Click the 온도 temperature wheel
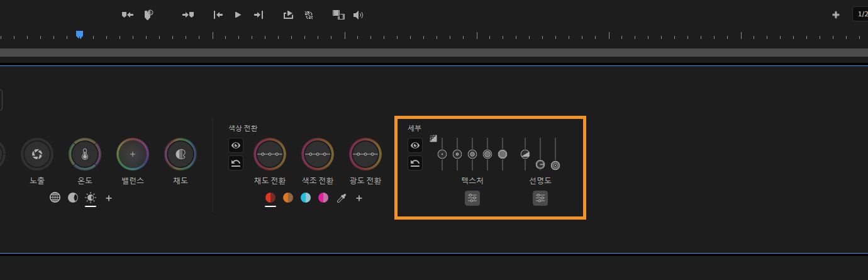 click(85, 154)
